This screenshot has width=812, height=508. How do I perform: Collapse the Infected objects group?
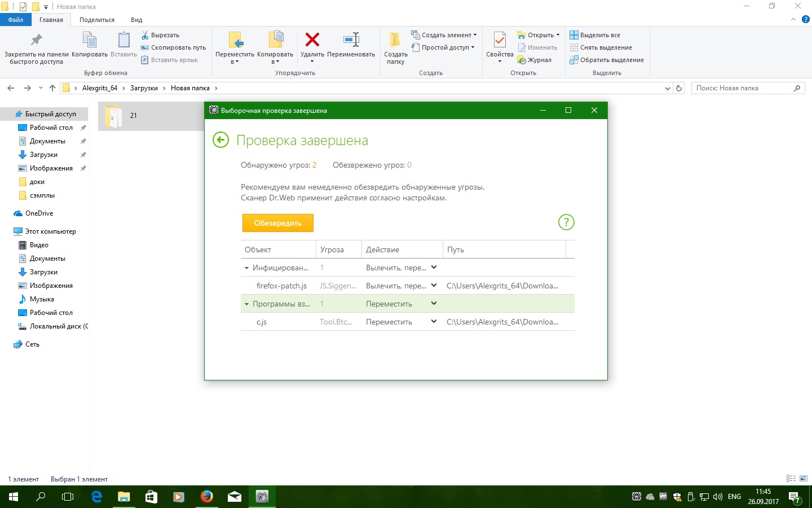[x=246, y=268]
